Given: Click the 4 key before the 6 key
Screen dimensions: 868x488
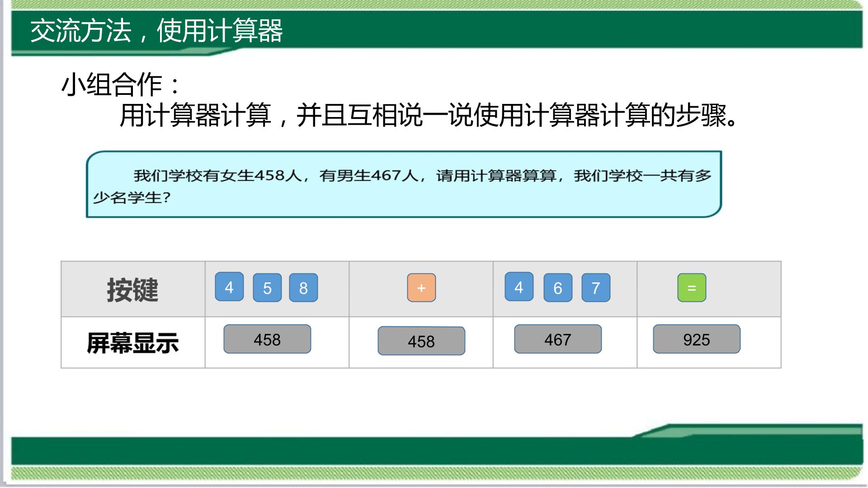Looking at the screenshot, I should click(x=519, y=286).
